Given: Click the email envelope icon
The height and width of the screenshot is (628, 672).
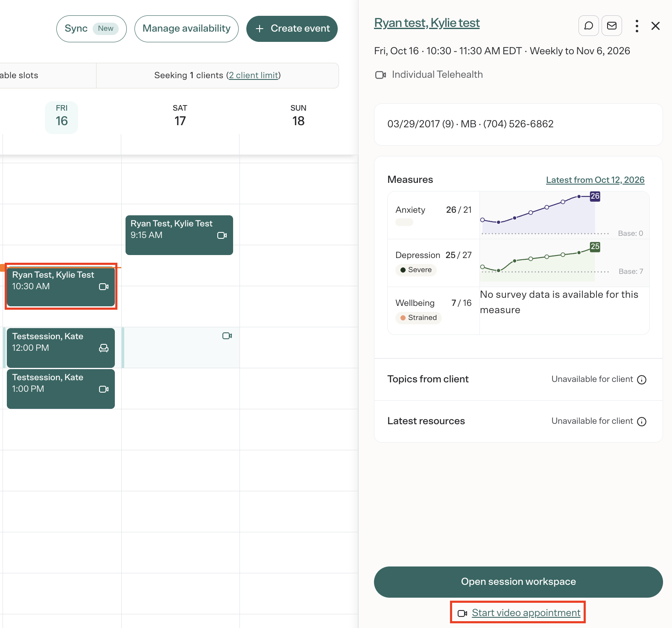Looking at the screenshot, I should click(x=612, y=26).
